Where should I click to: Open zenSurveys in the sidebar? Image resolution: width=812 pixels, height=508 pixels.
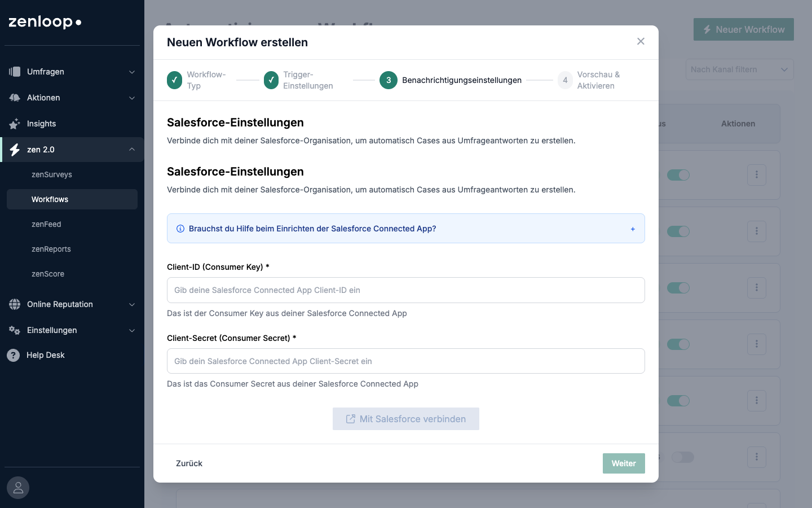[x=52, y=174]
